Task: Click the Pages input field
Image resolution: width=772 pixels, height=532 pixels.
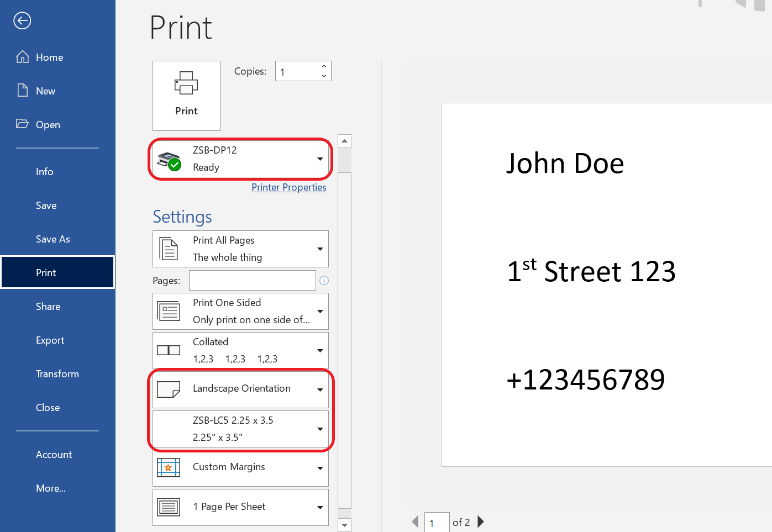Action: 252,281
